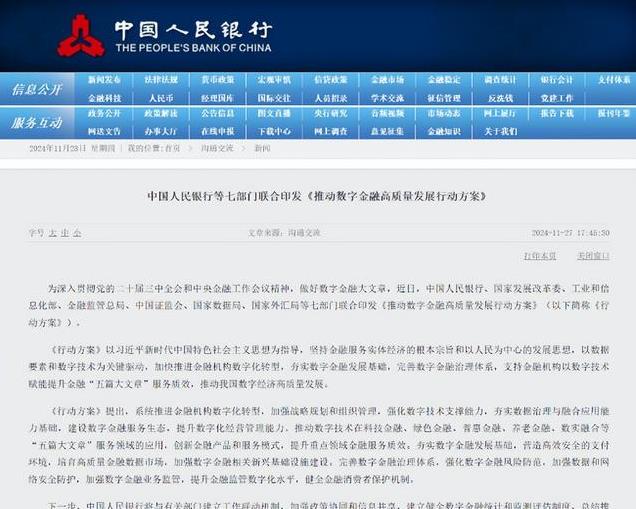Open 央行研究 under 服务互动

331,114
